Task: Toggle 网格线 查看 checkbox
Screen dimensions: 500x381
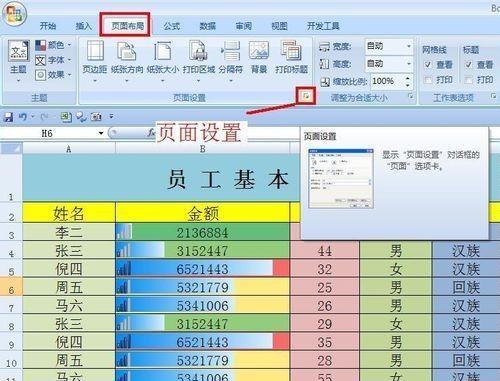Action: tap(428, 65)
